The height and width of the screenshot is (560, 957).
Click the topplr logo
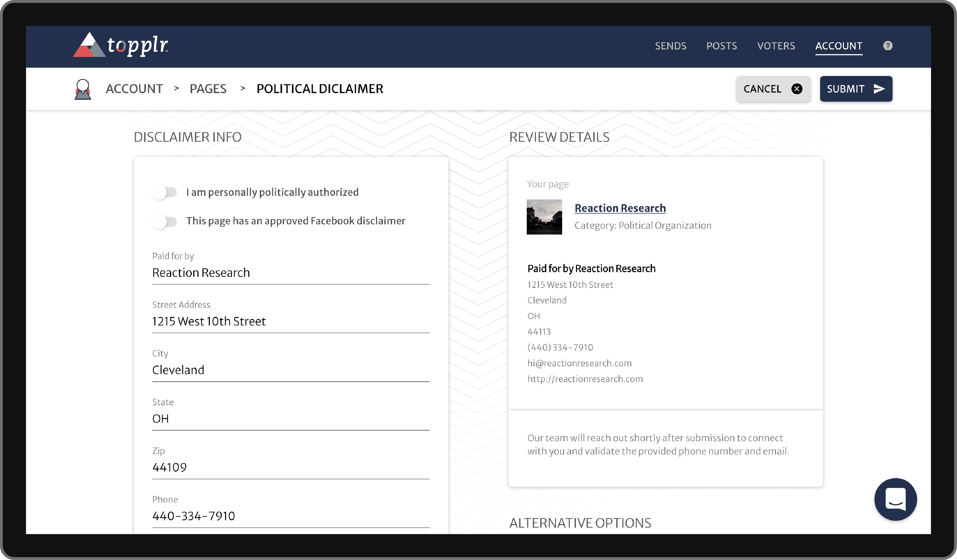[x=120, y=45]
